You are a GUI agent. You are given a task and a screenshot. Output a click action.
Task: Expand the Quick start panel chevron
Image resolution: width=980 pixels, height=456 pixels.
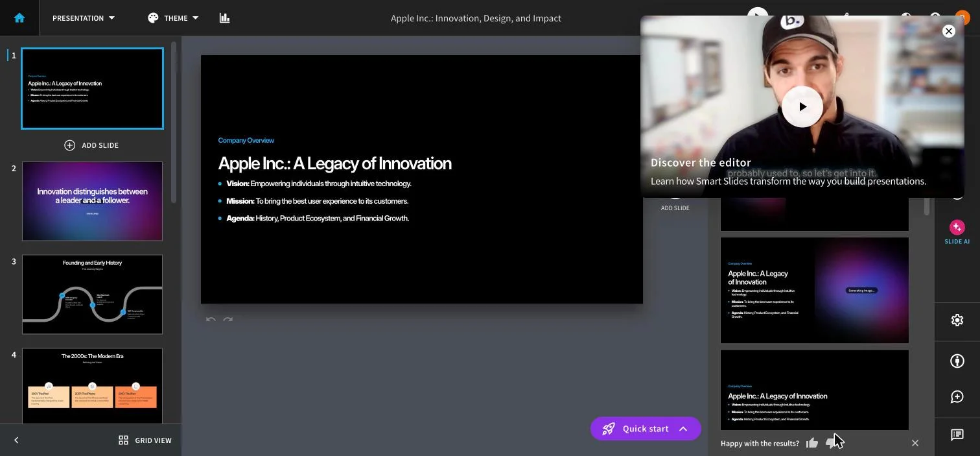coord(682,429)
